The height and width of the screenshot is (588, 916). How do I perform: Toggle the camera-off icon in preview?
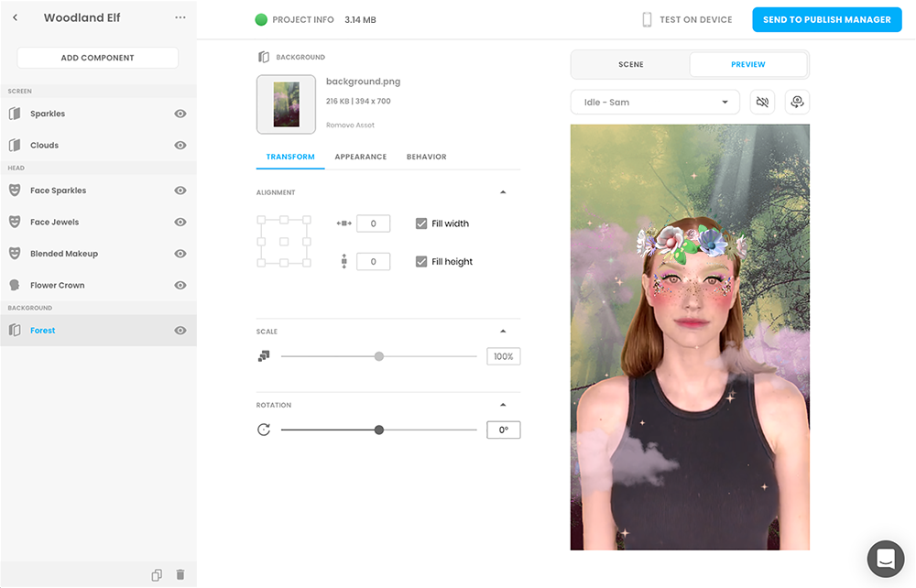point(762,102)
